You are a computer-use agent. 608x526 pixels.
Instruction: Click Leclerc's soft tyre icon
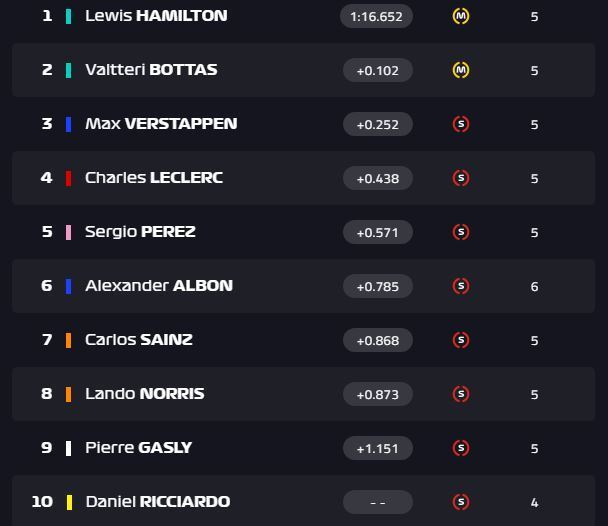(461, 178)
